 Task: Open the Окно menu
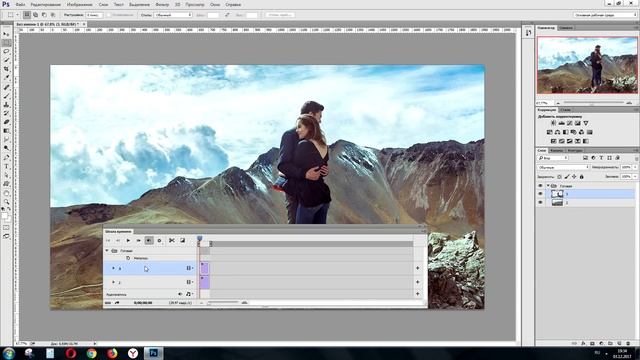coord(215,4)
